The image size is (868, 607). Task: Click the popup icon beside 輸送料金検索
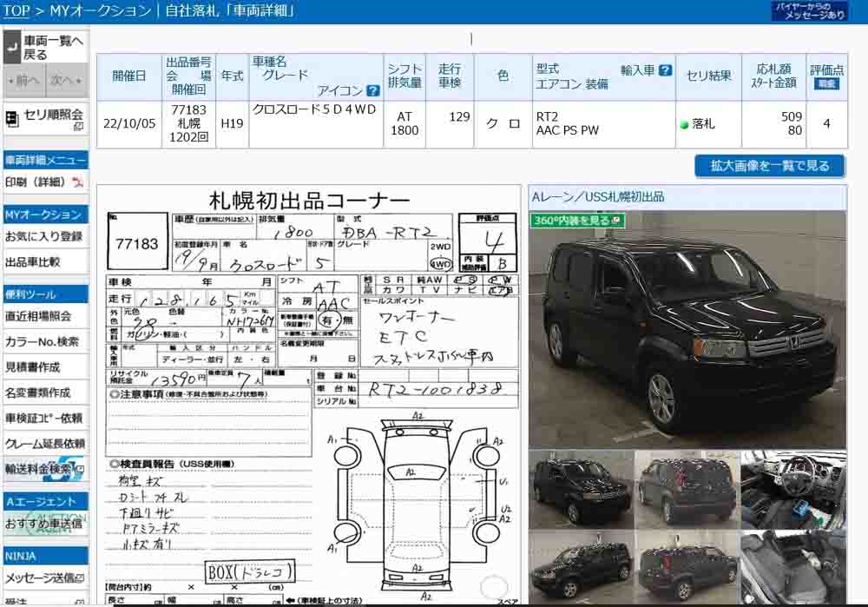click(79, 470)
